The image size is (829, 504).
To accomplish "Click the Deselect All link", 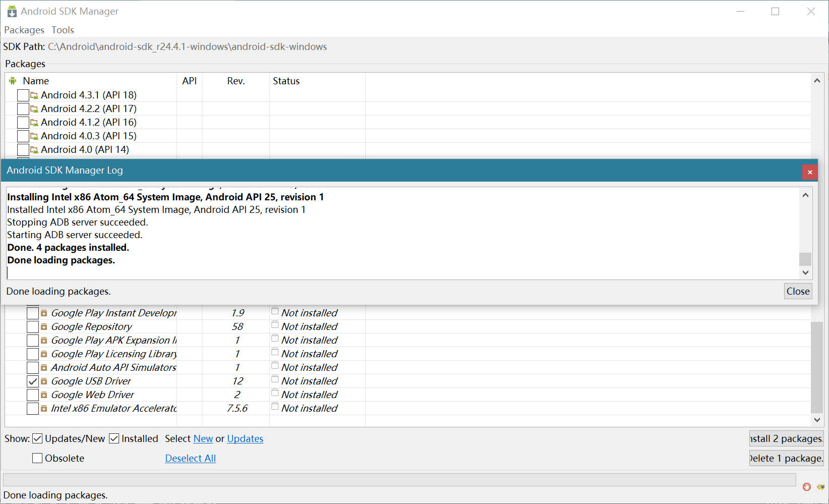I will (x=190, y=458).
